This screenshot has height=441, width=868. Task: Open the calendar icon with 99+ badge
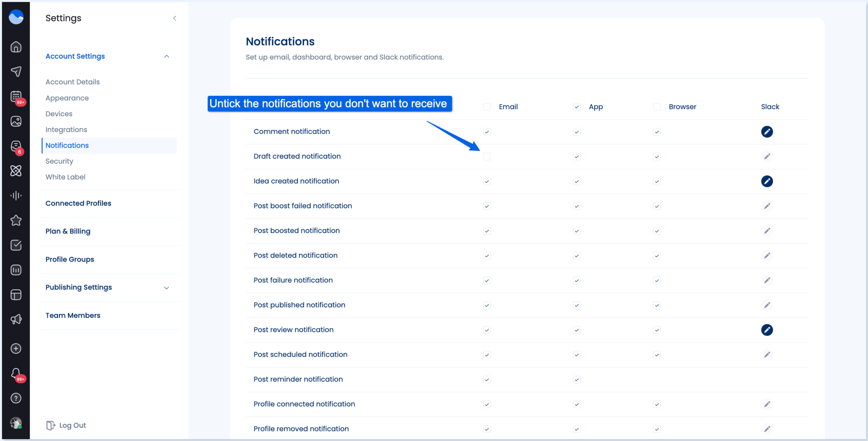(16, 96)
